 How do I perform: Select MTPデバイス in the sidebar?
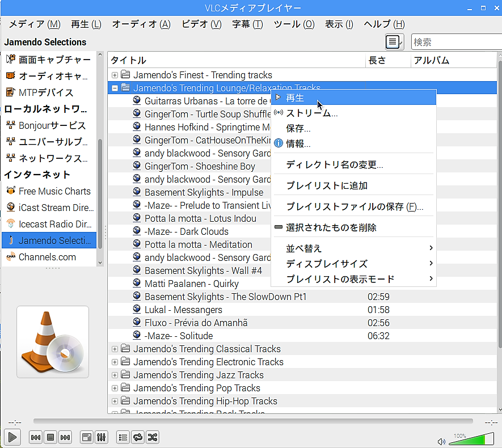click(49, 92)
